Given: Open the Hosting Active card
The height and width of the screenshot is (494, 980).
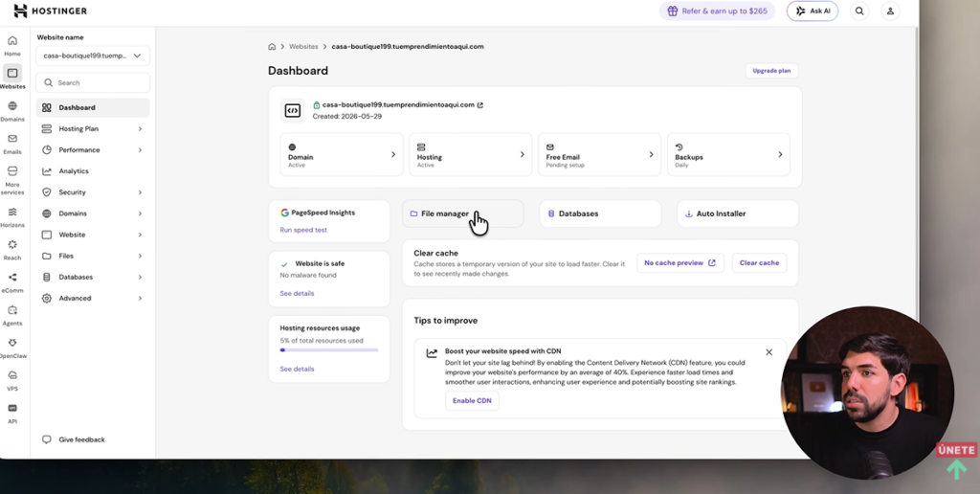Looking at the screenshot, I should [x=471, y=154].
